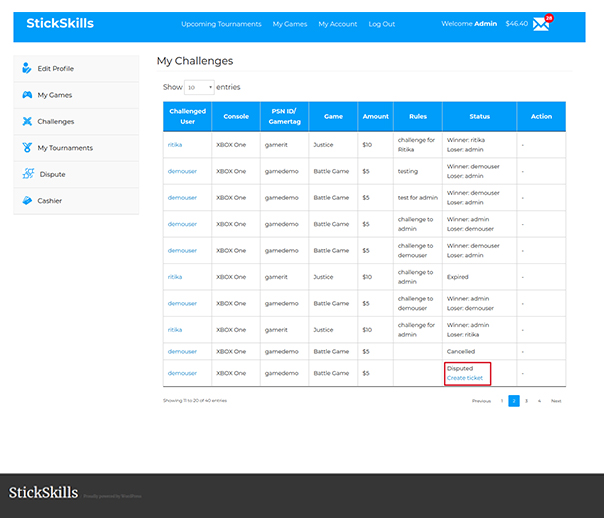Click the red notification count badge
Viewport: 604px width, 518px height.
click(549, 18)
